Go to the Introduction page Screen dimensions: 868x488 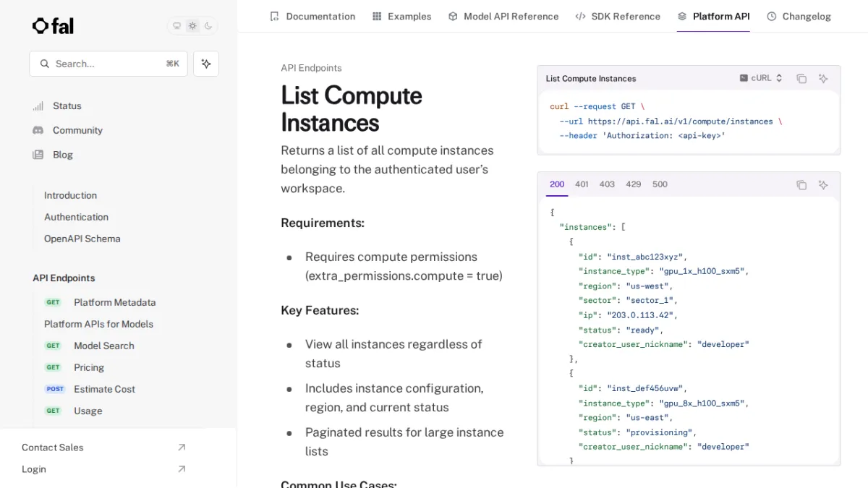70,195
